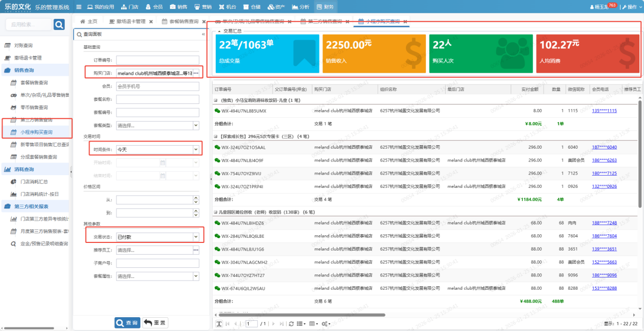Click the gears settings icon in grid footer
This screenshot has width=644, height=331.
(x=326, y=324)
